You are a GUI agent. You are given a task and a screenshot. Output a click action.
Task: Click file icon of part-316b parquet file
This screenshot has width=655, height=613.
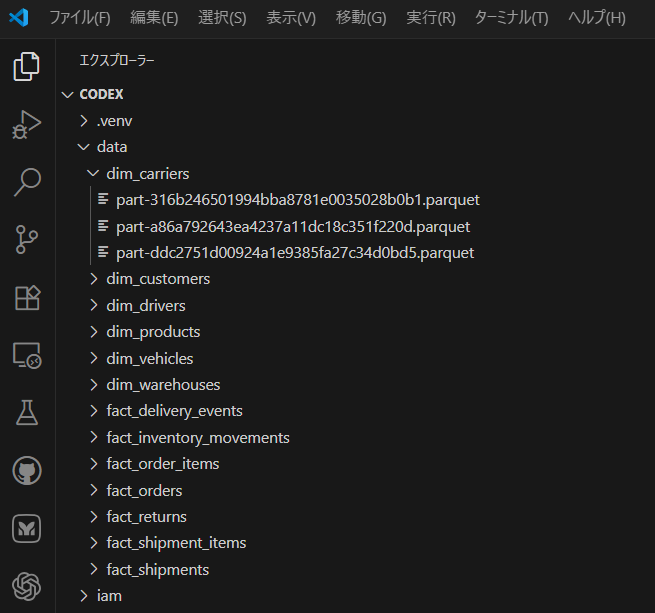103,199
